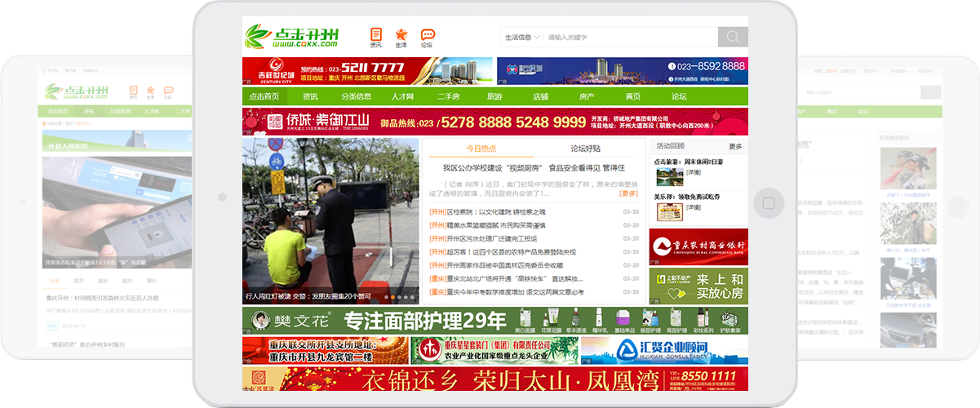980x408 pixels.
Task: Open 点击旅游：周末休闲2日游 title
Action: (688, 162)
